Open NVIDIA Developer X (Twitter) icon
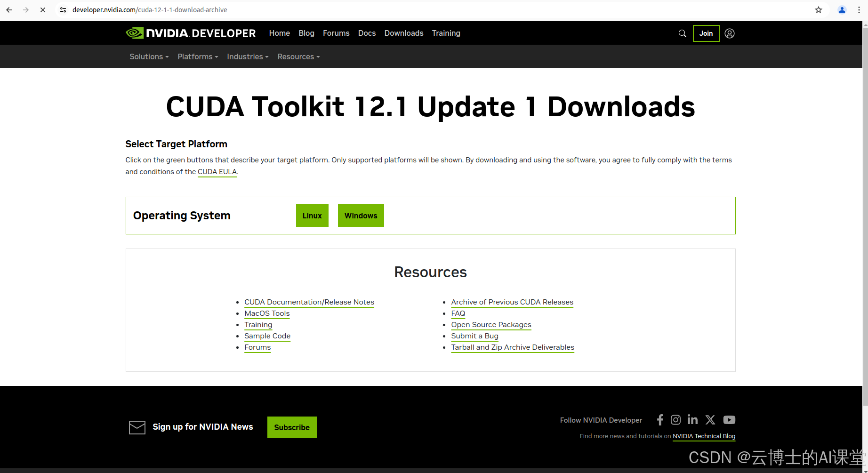The width and height of the screenshot is (868, 473). pyautogui.click(x=710, y=420)
